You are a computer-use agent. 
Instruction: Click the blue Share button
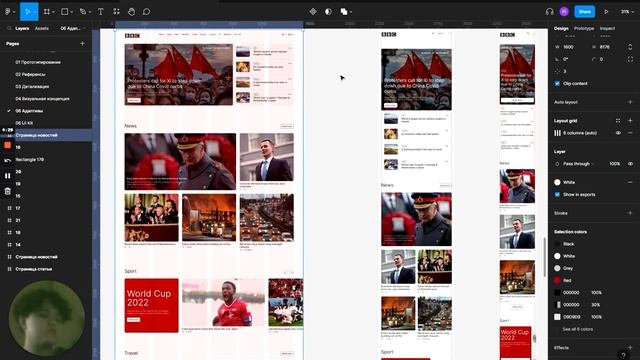pyautogui.click(x=584, y=12)
